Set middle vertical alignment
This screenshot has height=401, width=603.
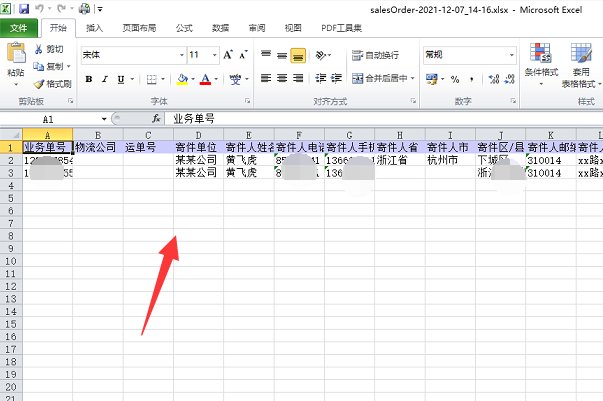coord(282,55)
